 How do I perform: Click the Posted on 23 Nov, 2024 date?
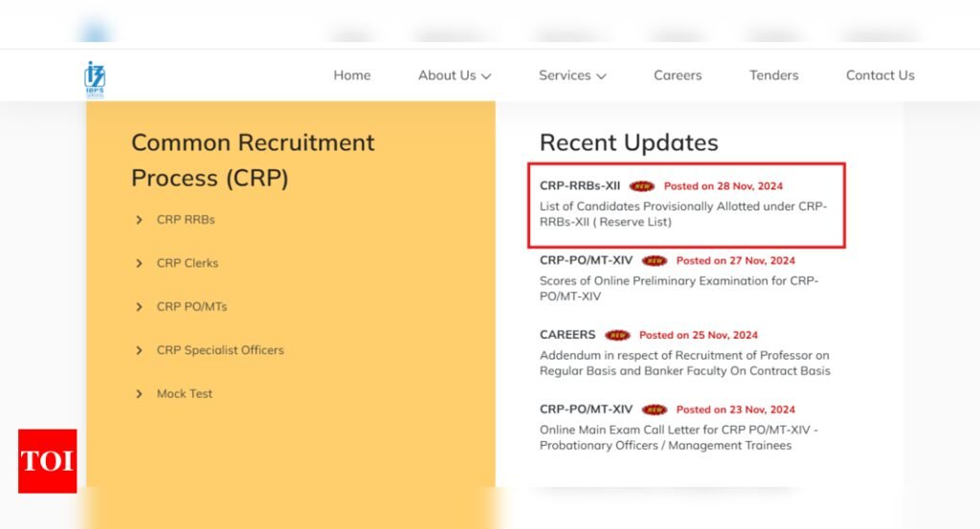(x=736, y=409)
